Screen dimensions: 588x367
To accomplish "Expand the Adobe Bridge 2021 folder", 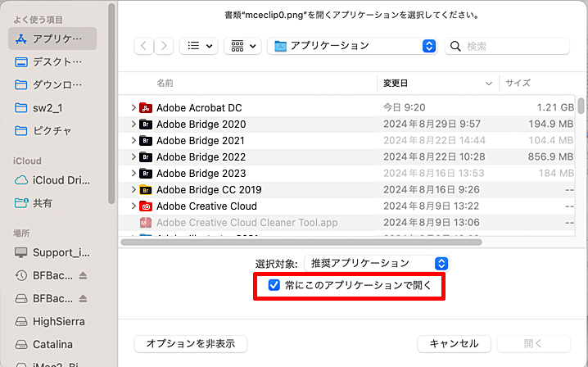I will click(133, 140).
